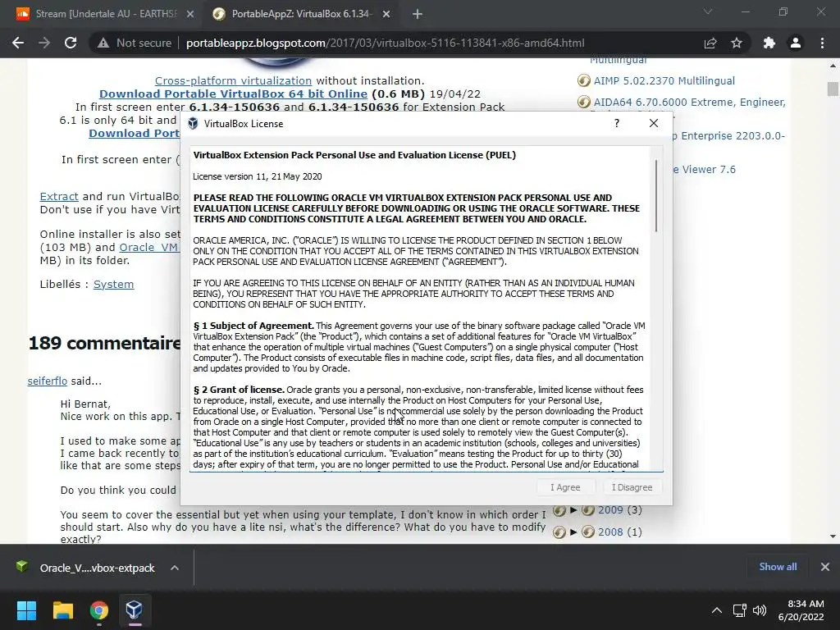Close the VirtualBox License dialog
The image size is (840, 630).
(654, 123)
